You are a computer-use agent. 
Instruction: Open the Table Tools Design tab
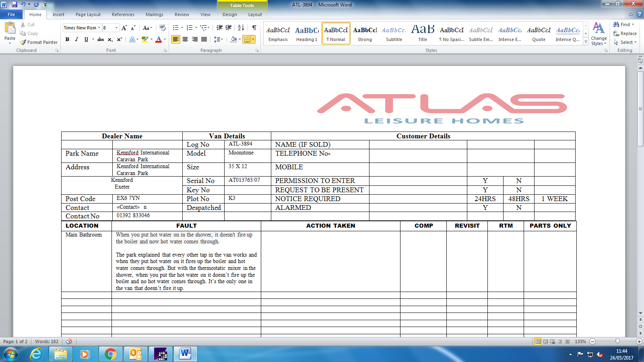[x=230, y=14]
